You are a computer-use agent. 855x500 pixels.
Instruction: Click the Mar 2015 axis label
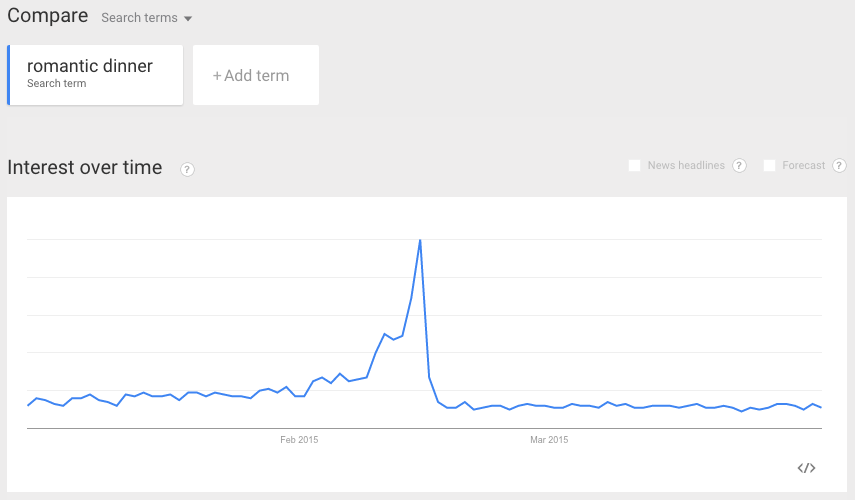(x=549, y=439)
